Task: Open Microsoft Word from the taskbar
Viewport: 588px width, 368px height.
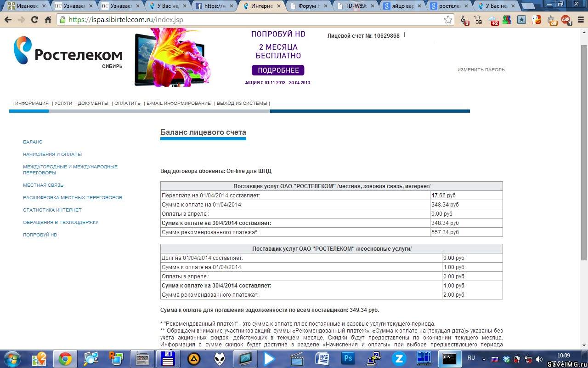Action: [322, 358]
